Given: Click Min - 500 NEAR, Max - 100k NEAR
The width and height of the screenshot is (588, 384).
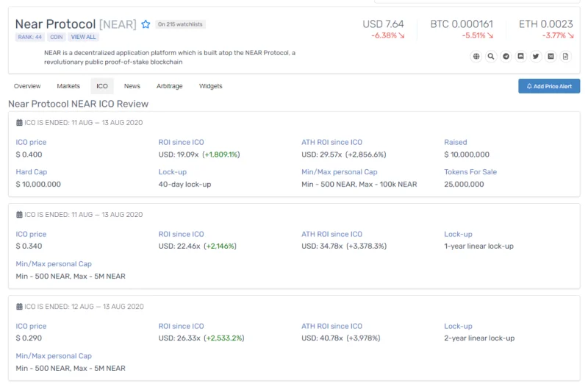Looking at the screenshot, I should pos(359,185).
